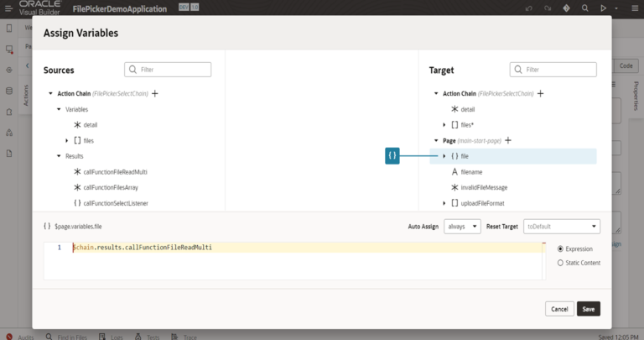Select the Expression radio button
Image resolution: width=644 pixels, height=340 pixels.
(x=560, y=248)
